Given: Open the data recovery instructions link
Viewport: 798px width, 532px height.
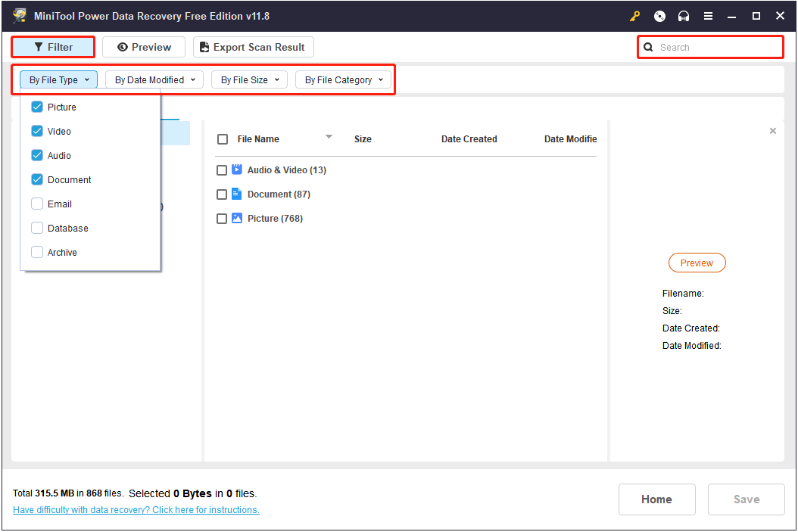Looking at the screenshot, I should [136, 510].
